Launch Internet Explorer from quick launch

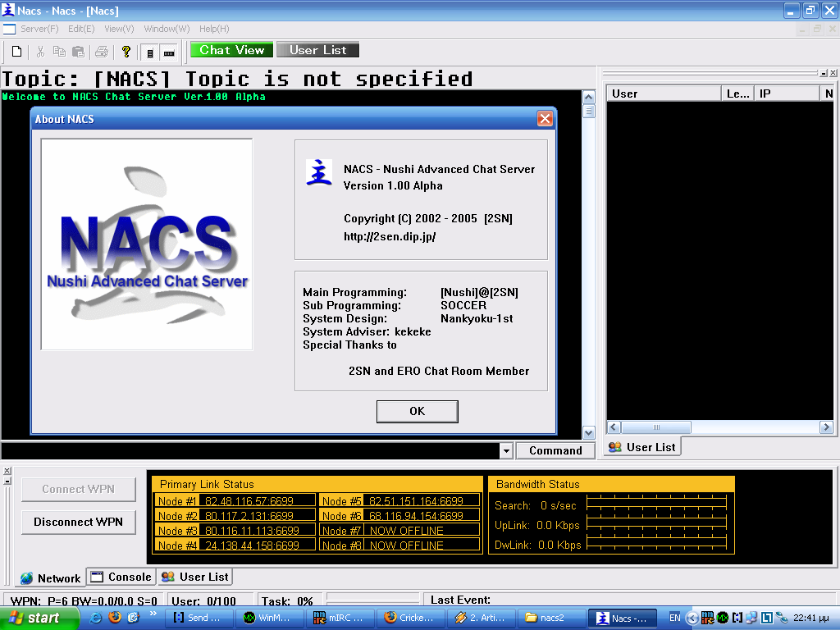tap(95, 618)
